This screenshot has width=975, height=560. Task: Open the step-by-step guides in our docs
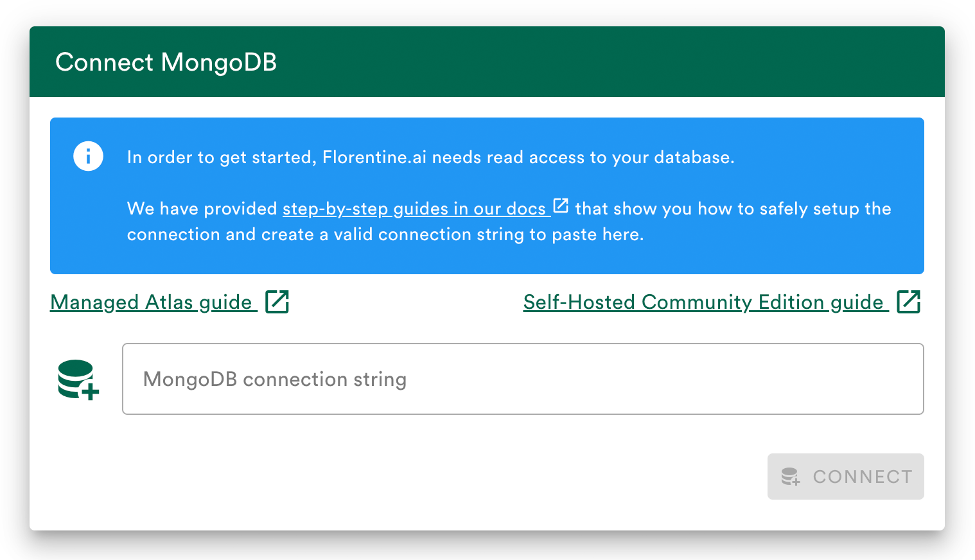pyautogui.click(x=414, y=208)
